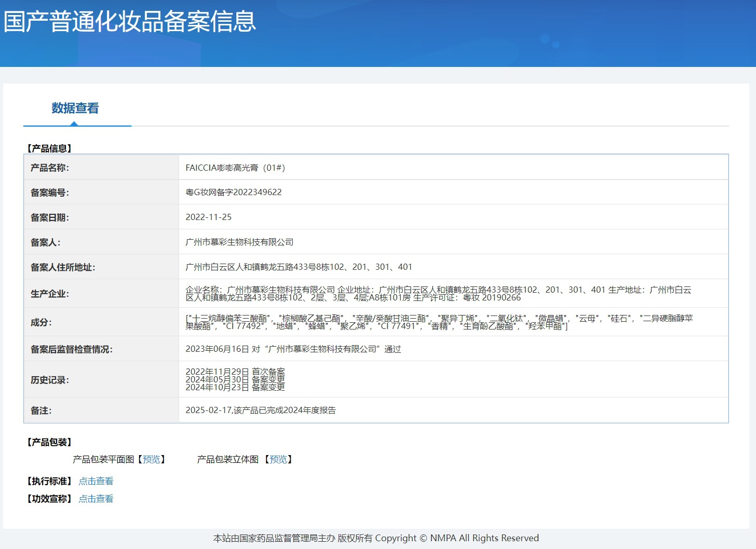Screen dimensions: 756x549
Task: Click the NMPA copyright footer text
Action: 376,538
